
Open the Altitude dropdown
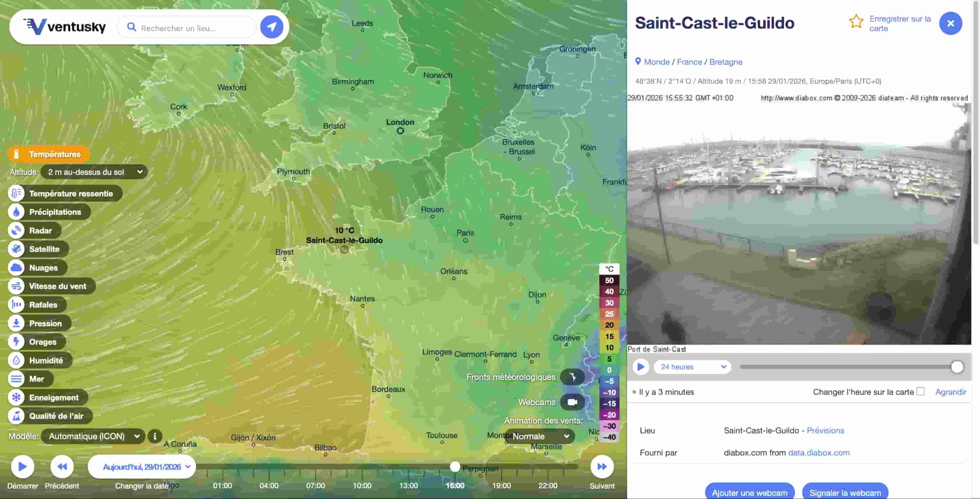[x=94, y=172]
